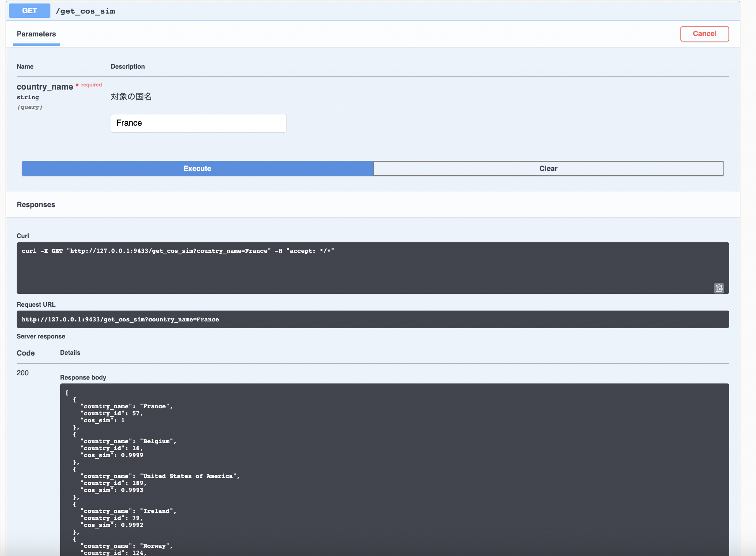Reset the results with Clear

click(548, 169)
